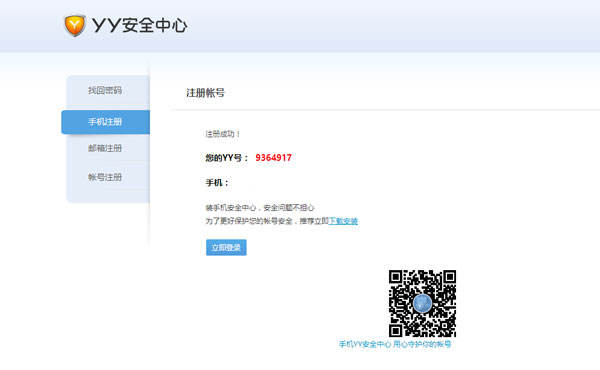Screen dimensions: 600x370
Task: Click the 您的YY号： label
Action: [227, 158]
